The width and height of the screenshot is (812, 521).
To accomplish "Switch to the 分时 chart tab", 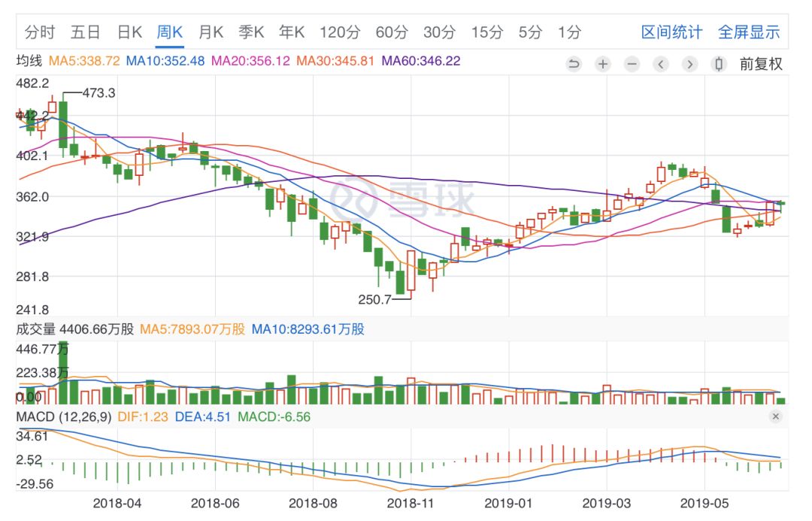I will click(39, 32).
